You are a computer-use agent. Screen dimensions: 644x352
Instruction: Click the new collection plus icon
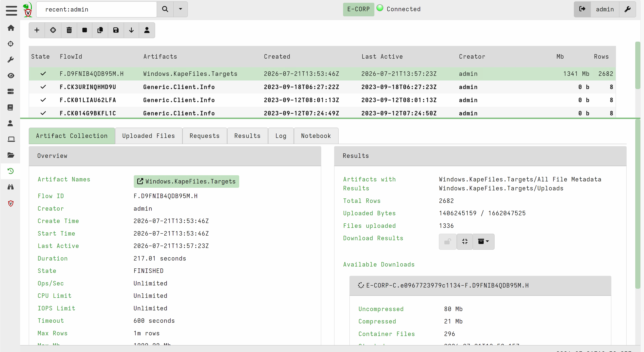click(37, 30)
